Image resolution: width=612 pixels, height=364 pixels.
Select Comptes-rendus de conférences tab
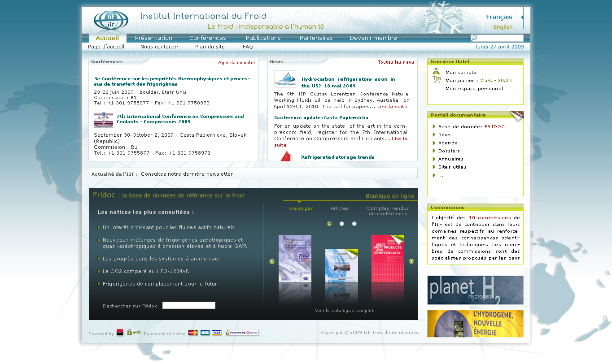point(388,211)
